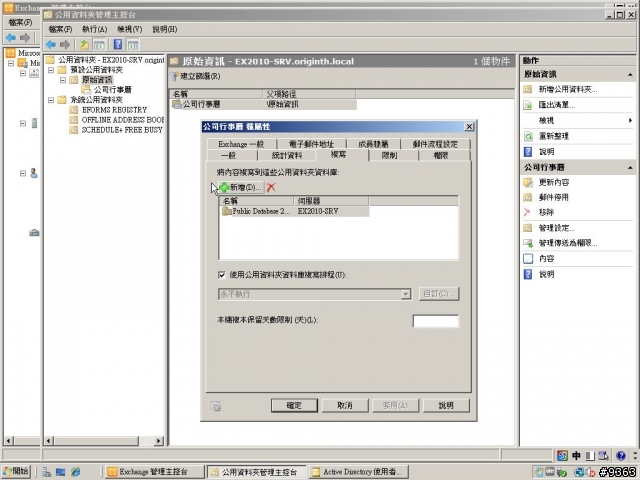The width and height of the screenshot is (640, 480).
Task: Click the 內容 properties icon in actions pane
Action: click(528, 259)
